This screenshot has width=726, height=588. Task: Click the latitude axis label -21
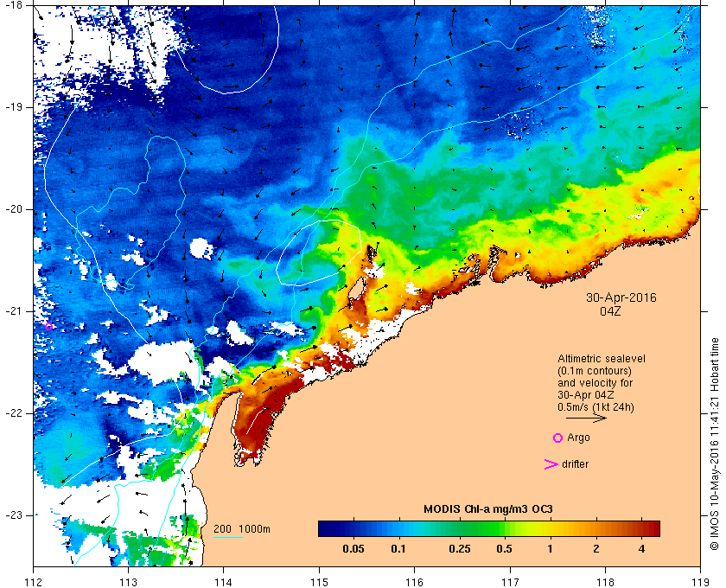tap(12, 311)
